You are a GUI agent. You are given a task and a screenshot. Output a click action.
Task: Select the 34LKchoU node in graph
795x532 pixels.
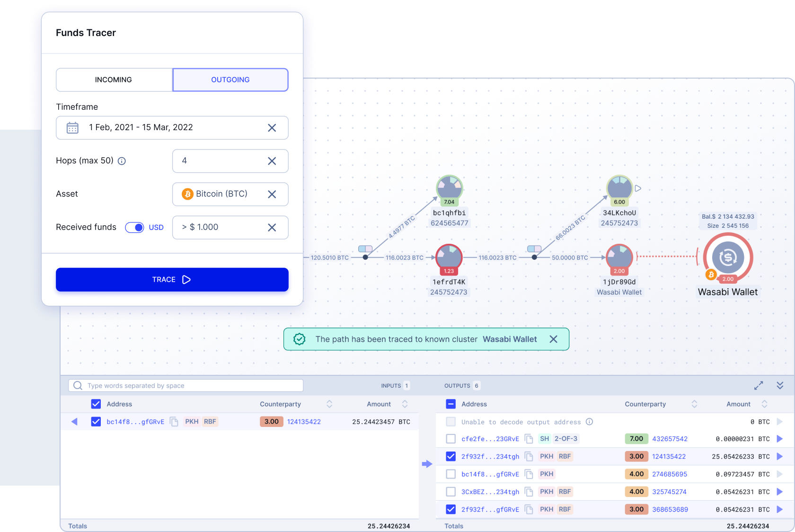click(x=619, y=188)
